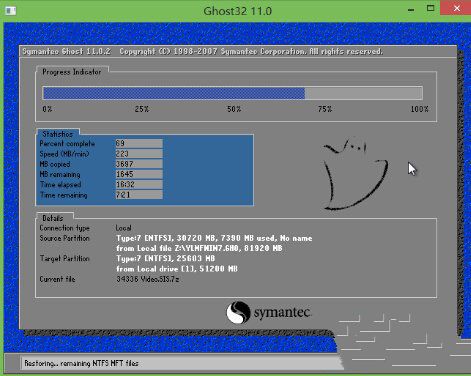Select the Statistics panel tab

57,134
